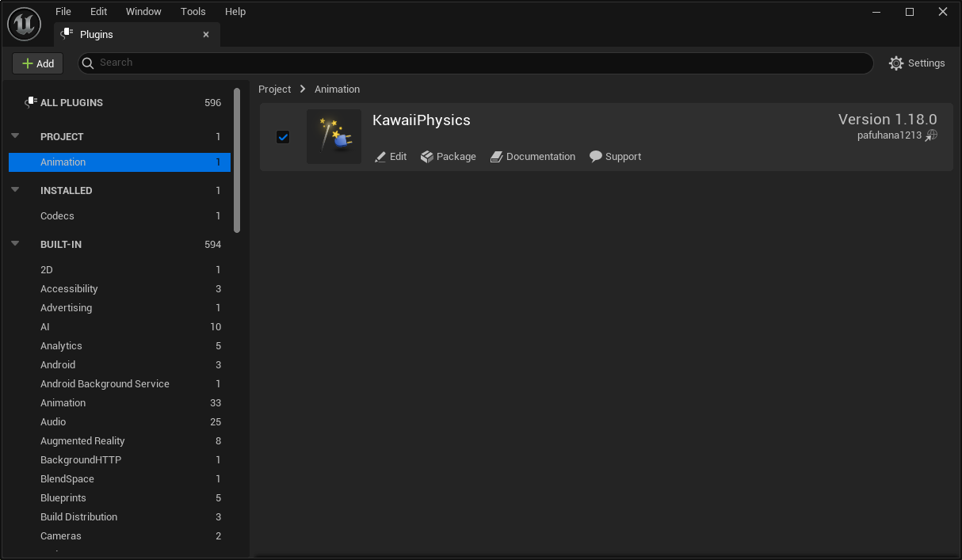Open the pafuhana1213 globe link icon
This screenshot has width=962, height=560.
[x=931, y=135]
